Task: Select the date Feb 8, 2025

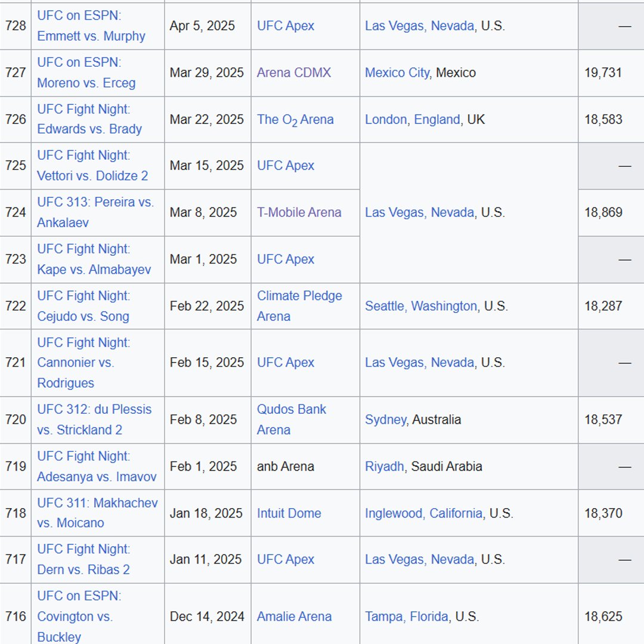Action: point(203,419)
